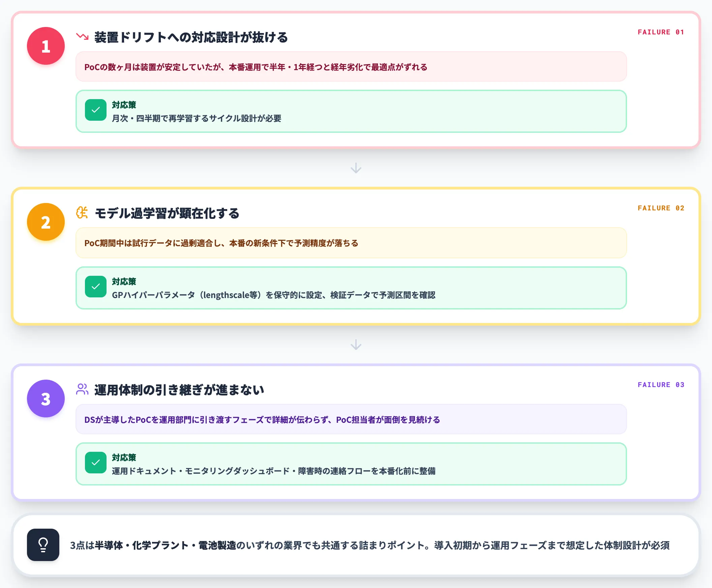Click the red number 1 circle badge
Image resolution: width=712 pixels, height=588 pixels.
pos(46,46)
